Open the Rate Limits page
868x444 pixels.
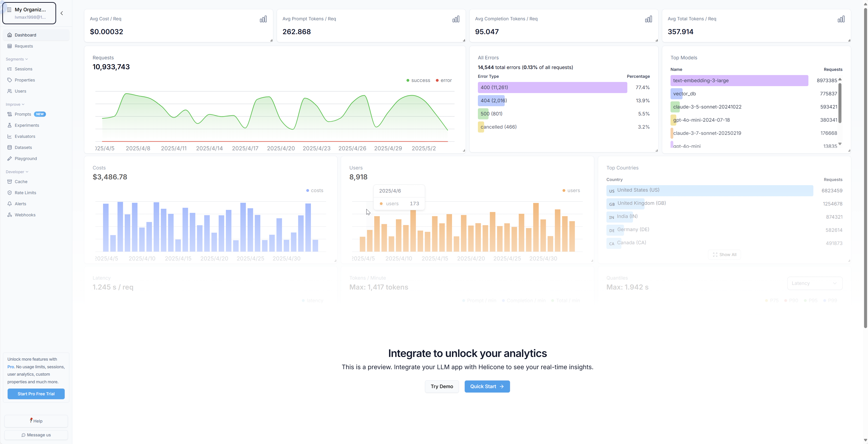click(x=25, y=193)
